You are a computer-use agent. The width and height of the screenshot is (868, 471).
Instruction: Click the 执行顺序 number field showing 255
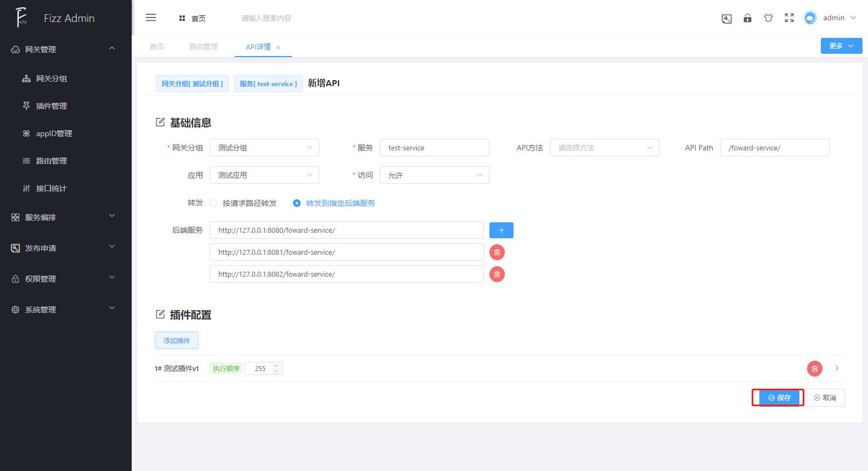[264, 368]
